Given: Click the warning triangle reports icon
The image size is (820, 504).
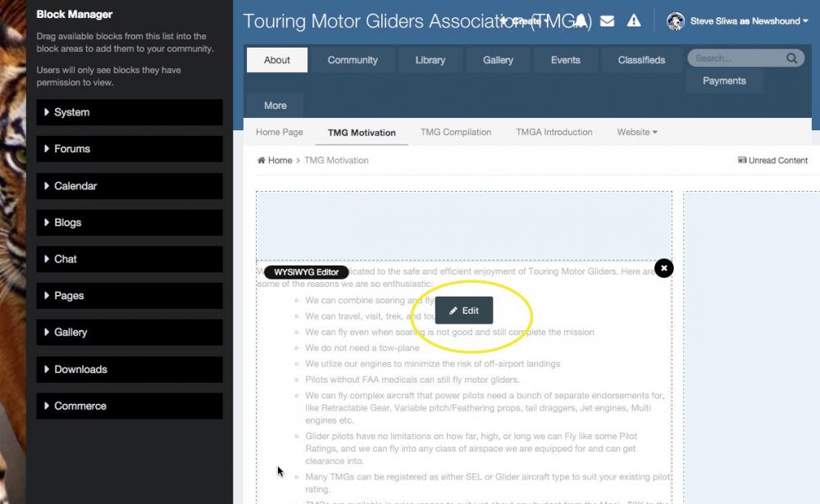Looking at the screenshot, I should click(x=634, y=21).
